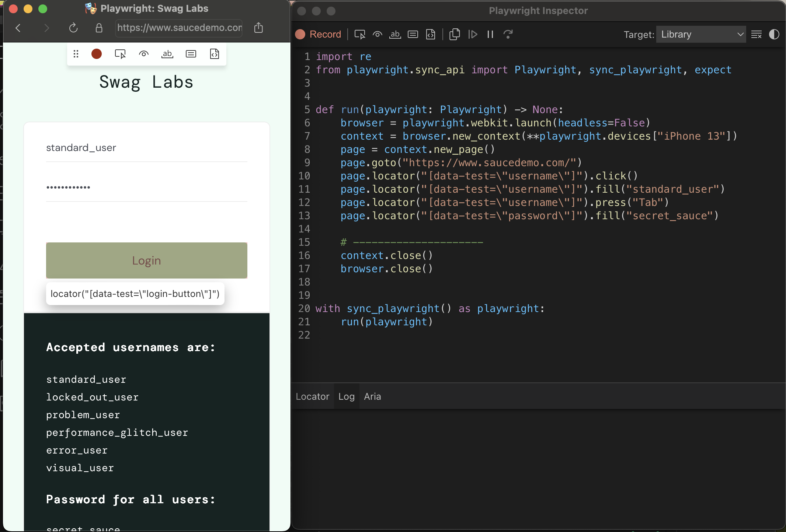Click the Step over icon in Inspector
The height and width of the screenshot is (532, 786).
508,34
